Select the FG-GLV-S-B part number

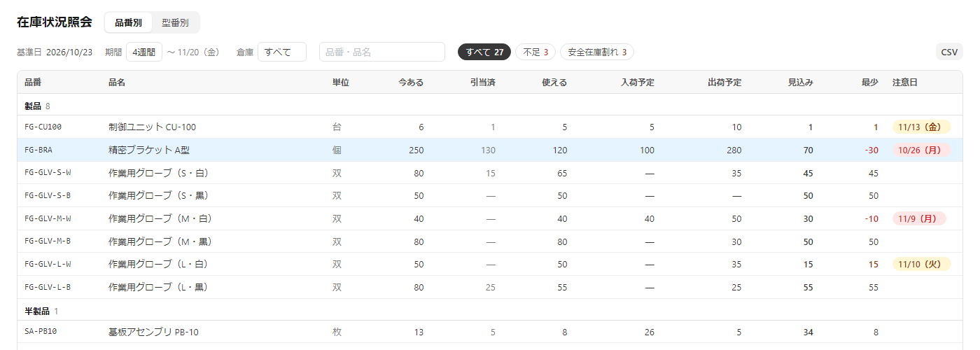coord(48,196)
